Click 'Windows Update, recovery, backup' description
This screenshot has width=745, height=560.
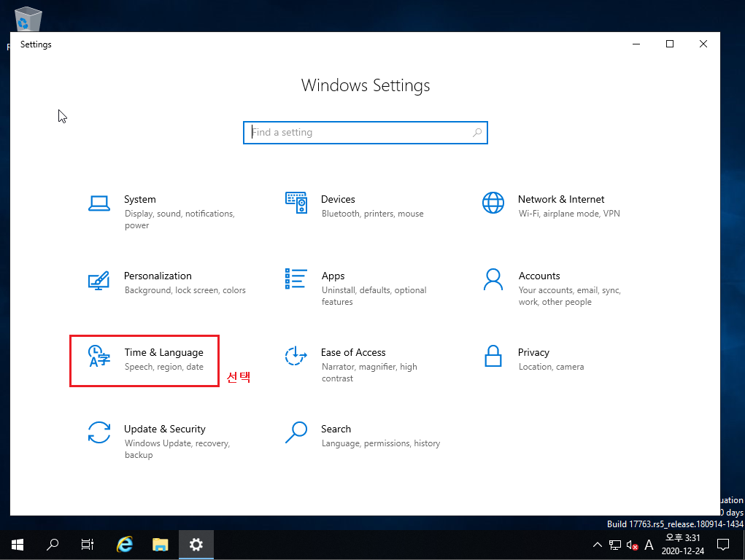pos(177,449)
